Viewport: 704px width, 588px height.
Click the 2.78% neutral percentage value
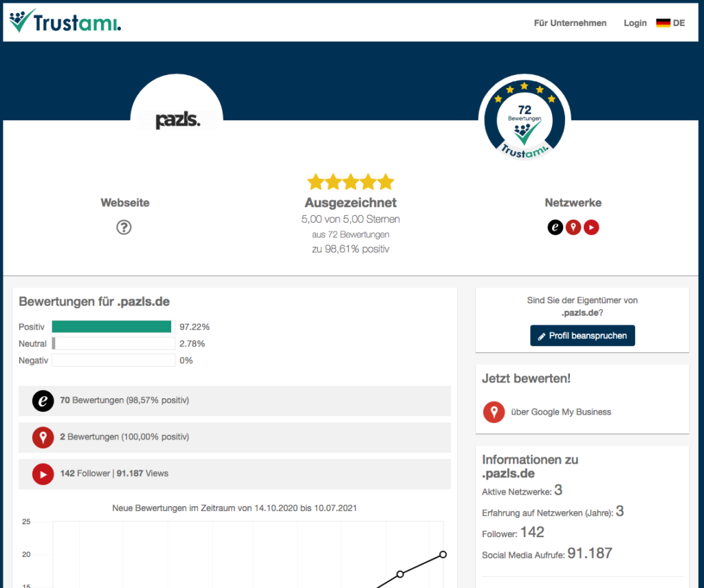(192, 344)
